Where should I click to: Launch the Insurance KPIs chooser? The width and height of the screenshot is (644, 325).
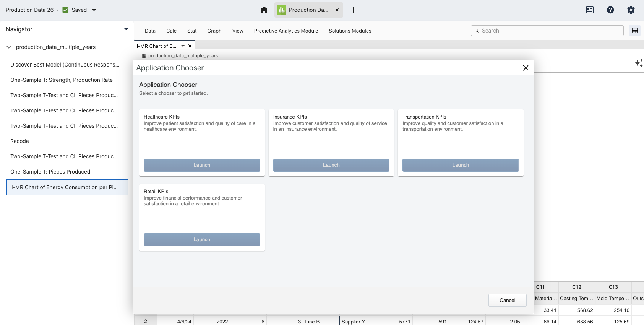(331, 165)
